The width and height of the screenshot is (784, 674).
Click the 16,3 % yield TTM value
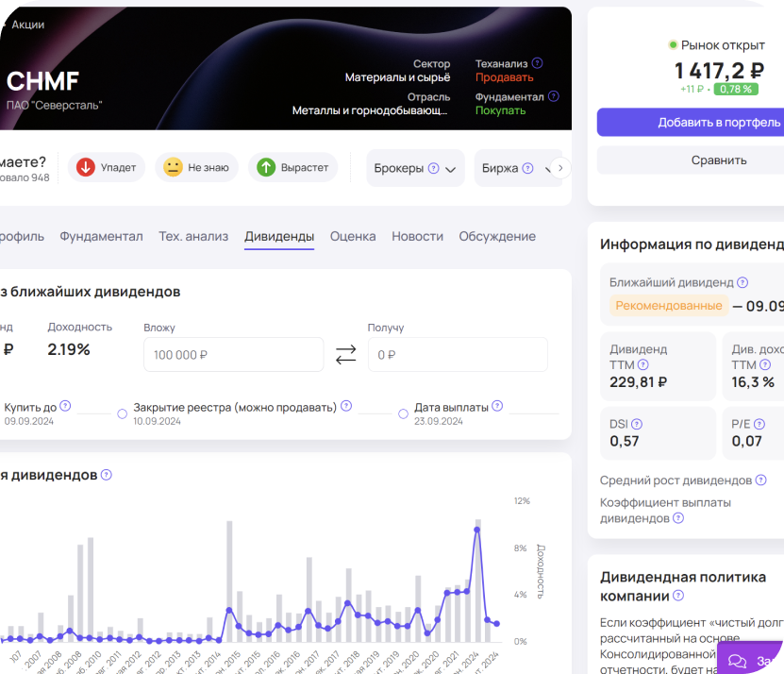(x=753, y=382)
